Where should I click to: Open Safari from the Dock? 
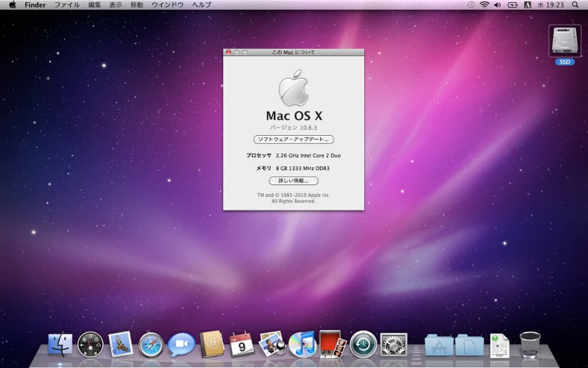(151, 345)
